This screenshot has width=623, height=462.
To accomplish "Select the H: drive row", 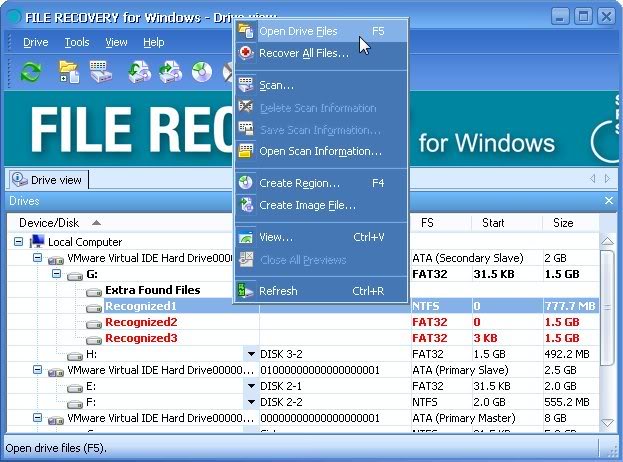I will coord(303,354).
